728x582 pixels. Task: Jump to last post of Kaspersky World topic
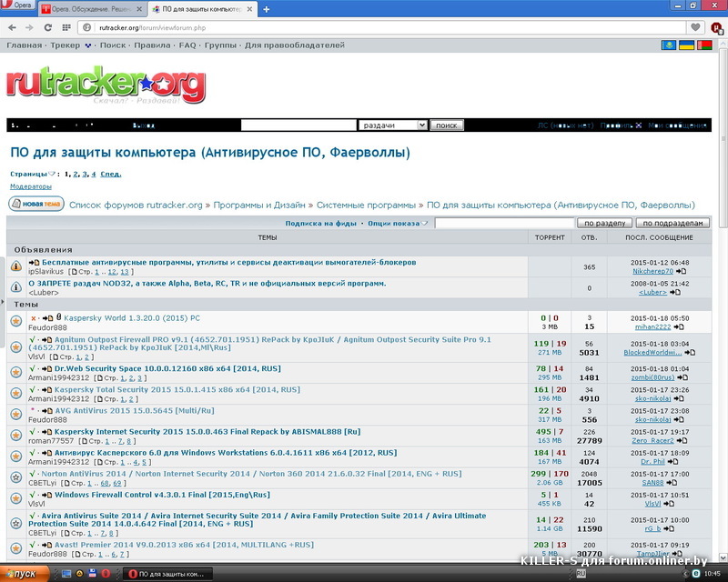(679, 326)
